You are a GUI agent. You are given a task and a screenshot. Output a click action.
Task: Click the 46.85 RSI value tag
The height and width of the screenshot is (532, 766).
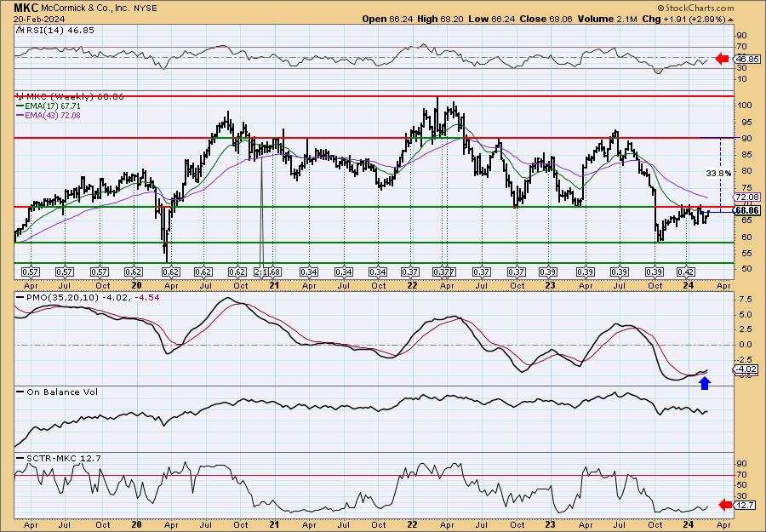[747, 59]
